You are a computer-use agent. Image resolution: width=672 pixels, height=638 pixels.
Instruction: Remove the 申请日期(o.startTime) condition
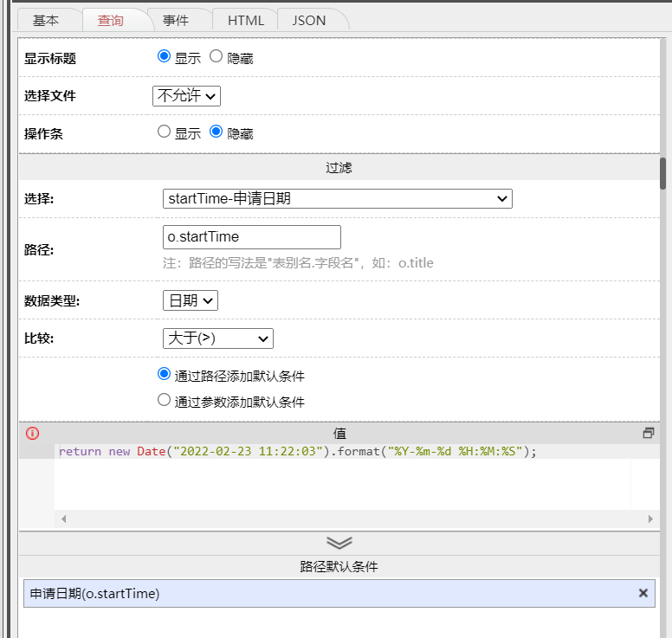[643, 593]
